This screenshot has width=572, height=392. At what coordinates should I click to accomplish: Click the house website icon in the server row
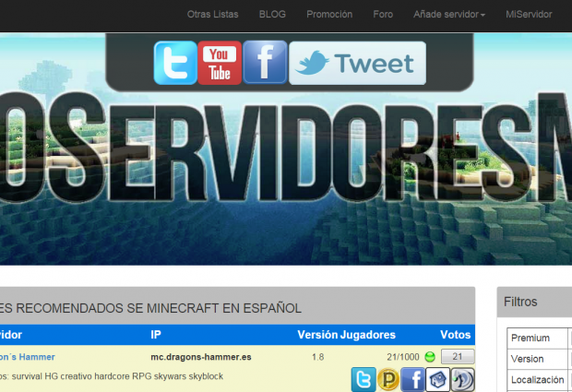click(437, 379)
